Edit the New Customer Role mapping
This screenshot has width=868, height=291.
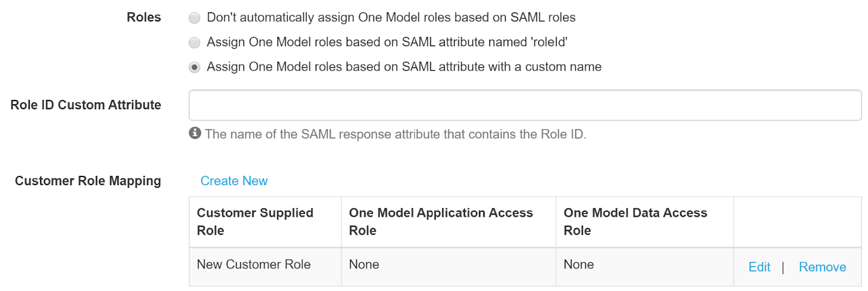coord(759,267)
